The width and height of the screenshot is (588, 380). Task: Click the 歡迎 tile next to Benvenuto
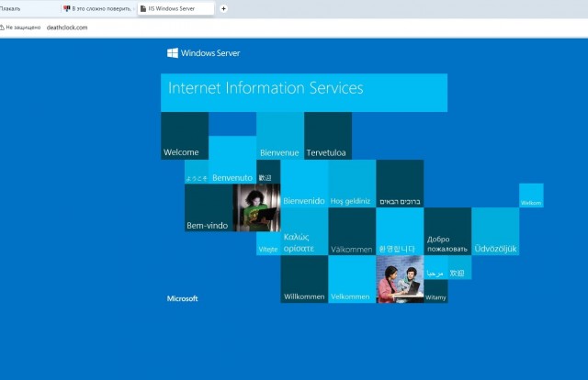[268, 172]
